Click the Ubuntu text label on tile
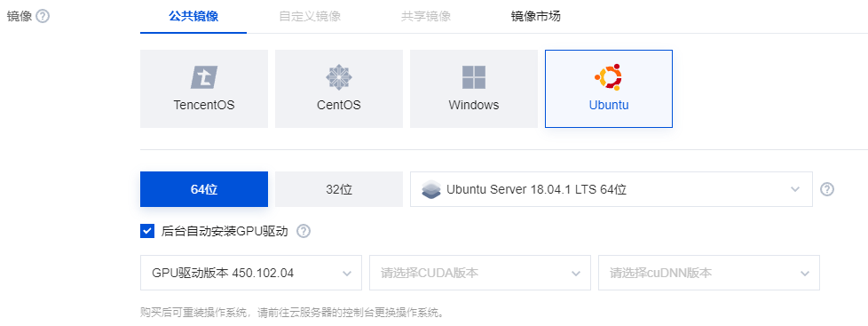This screenshot has width=868, height=326. pos(609,105)
